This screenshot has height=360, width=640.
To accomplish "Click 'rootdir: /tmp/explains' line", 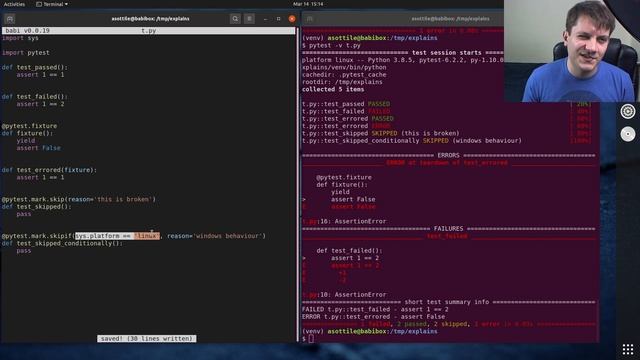I will tap(342, 82).
